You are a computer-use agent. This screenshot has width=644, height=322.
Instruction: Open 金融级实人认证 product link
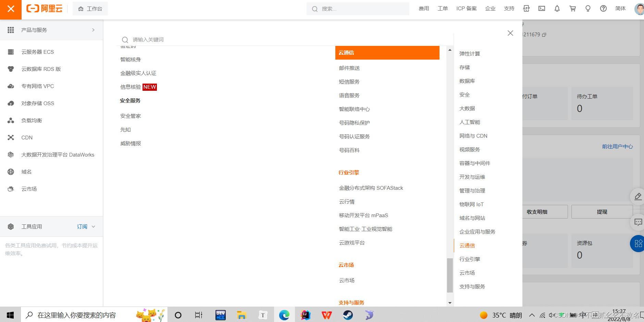pos(138,73)
